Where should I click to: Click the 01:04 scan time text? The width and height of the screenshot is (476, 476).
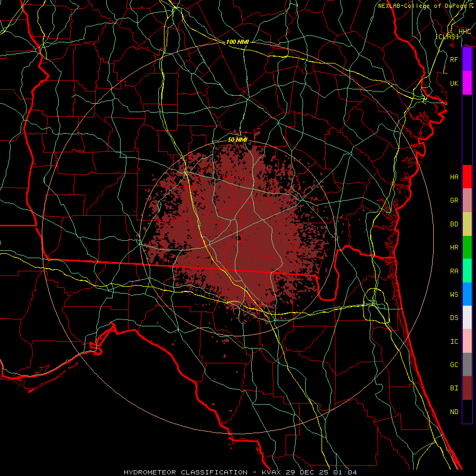pyautogui.click(x=345, y=472)
